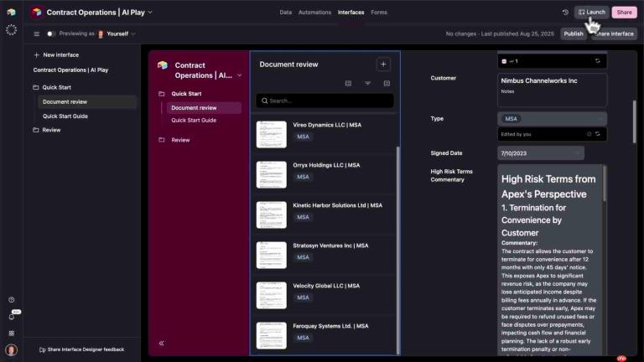Expand the interface title chevron in maroon panel
This screenshot has height=362, width=644.
(240, 75)
